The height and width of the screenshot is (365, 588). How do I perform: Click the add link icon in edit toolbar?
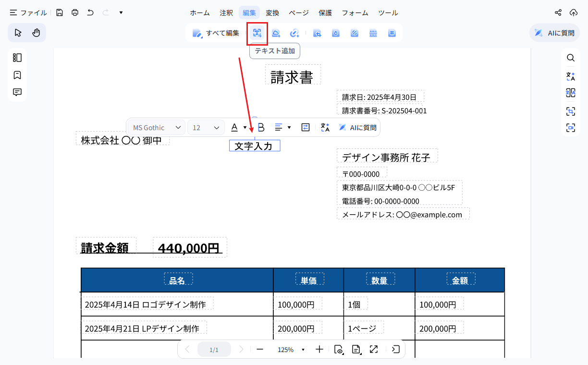pyautogui.click(x=294, y=33)
